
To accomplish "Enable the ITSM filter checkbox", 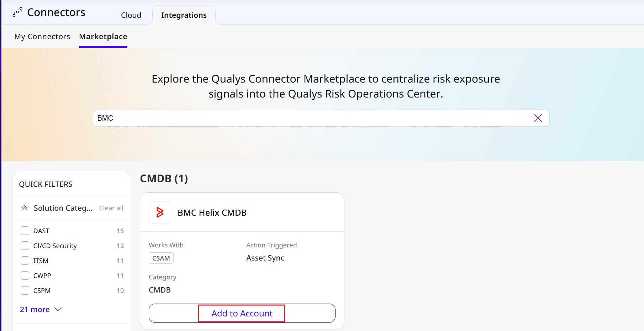I will click(x=25, y=261).
